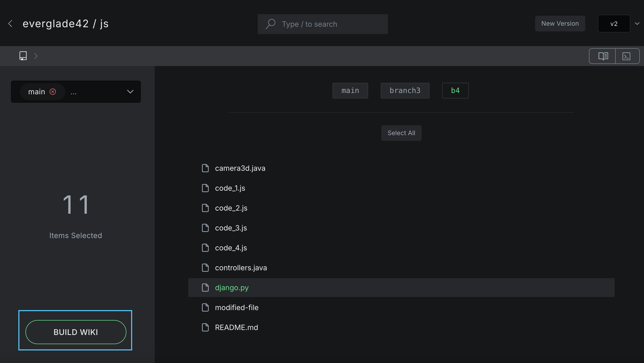
Task: Select the code_1.js file name
Action: click(x=230, y=188)
